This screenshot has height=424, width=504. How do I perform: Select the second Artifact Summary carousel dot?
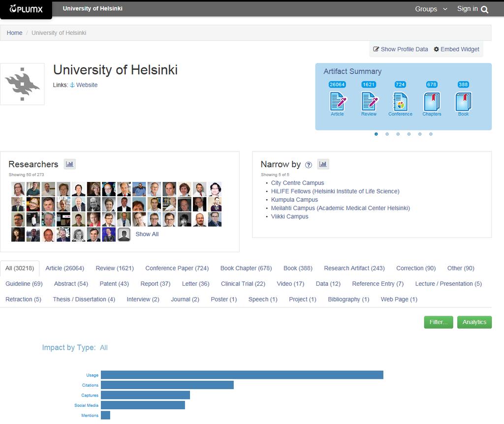(387, 134)
